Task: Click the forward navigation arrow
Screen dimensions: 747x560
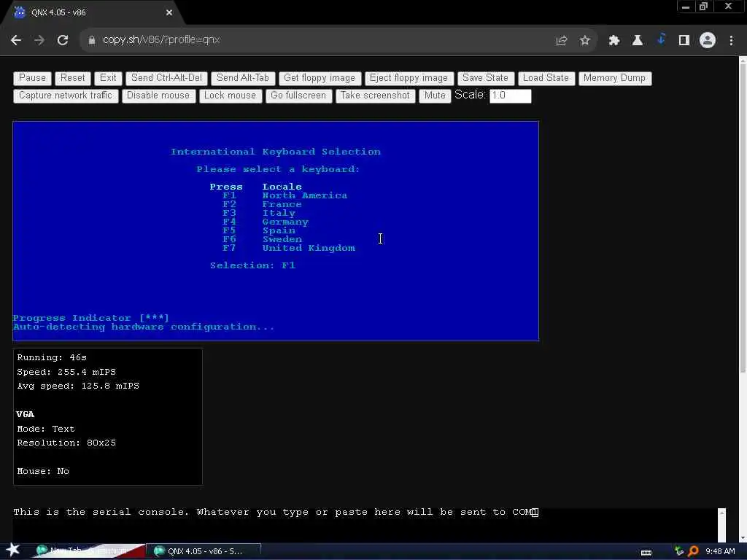Action: pos(39,40)
